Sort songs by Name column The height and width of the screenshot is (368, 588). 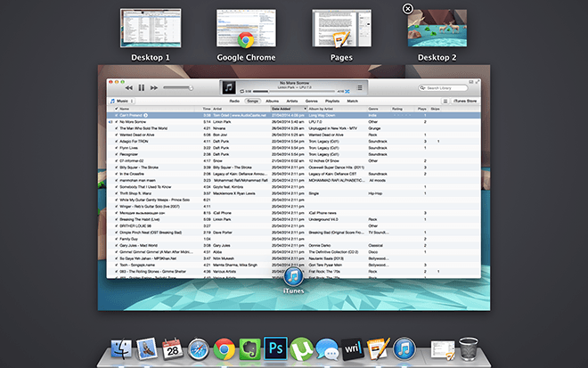[x=157, y=109]
